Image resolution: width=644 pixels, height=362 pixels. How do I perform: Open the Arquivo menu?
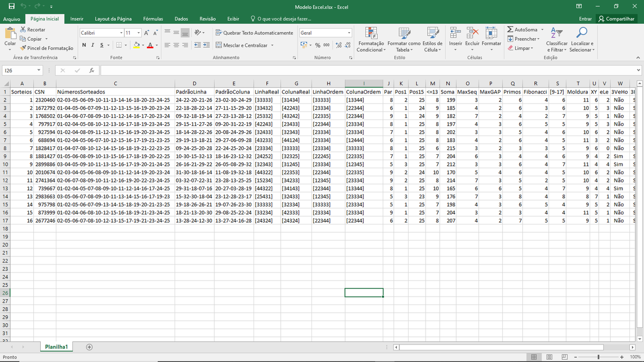[x=12, y=19]
